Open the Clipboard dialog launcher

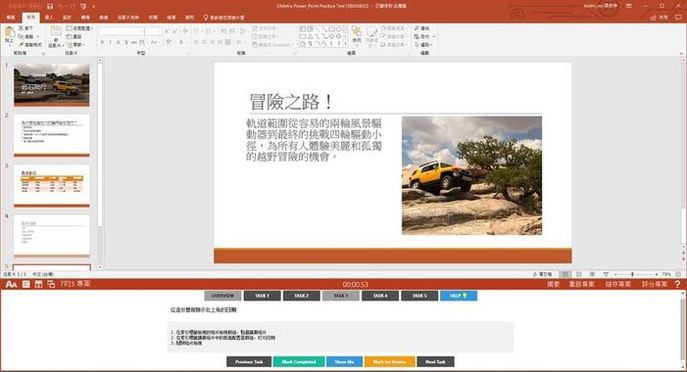pos(43,53)
